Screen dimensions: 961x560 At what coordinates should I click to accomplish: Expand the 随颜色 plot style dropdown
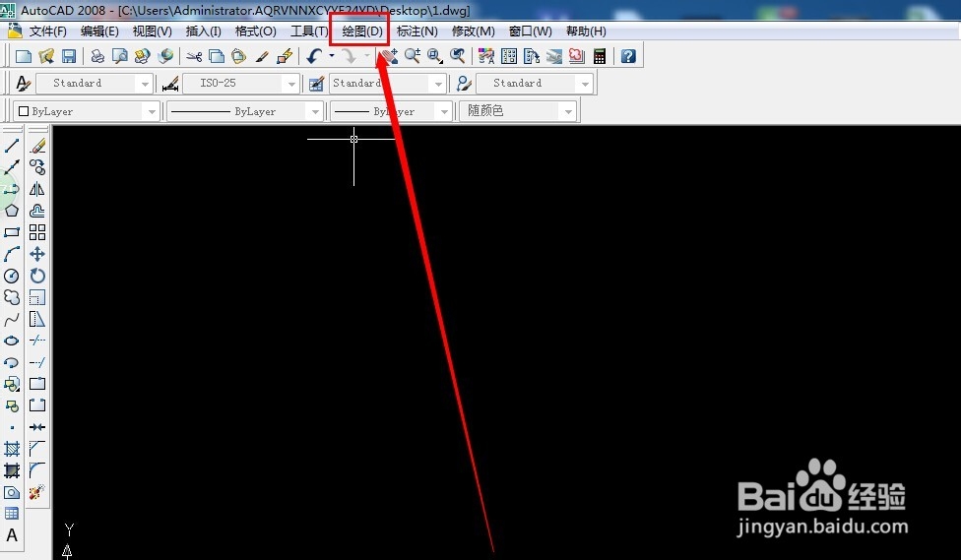(568, 111)
